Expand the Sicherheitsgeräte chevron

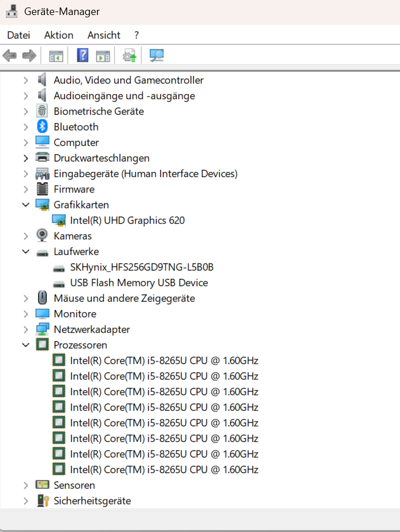coord(26,501)
